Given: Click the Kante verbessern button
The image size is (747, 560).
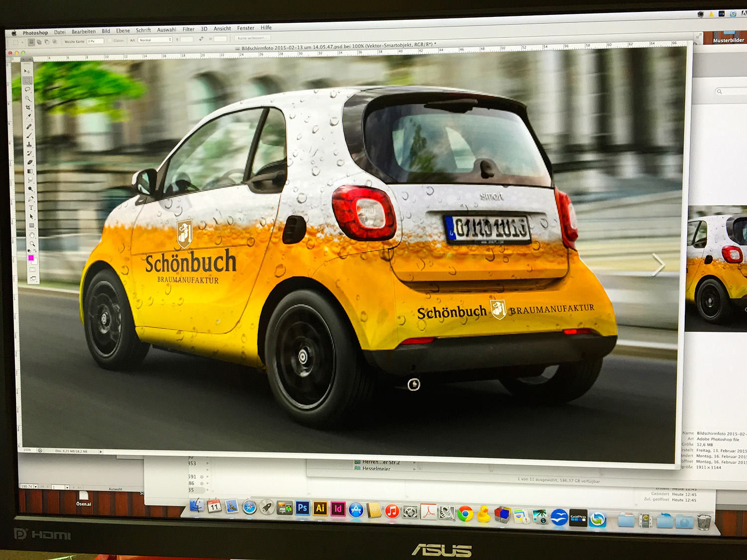Looking at the screenshot, I should click(x=252, y=38).
